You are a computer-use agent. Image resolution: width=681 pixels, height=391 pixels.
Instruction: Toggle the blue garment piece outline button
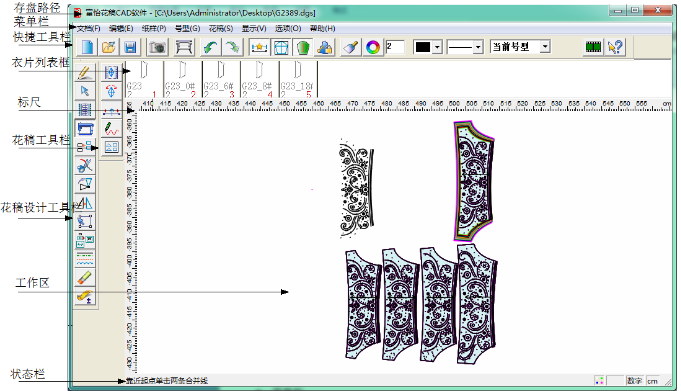[x=281, y=47]
